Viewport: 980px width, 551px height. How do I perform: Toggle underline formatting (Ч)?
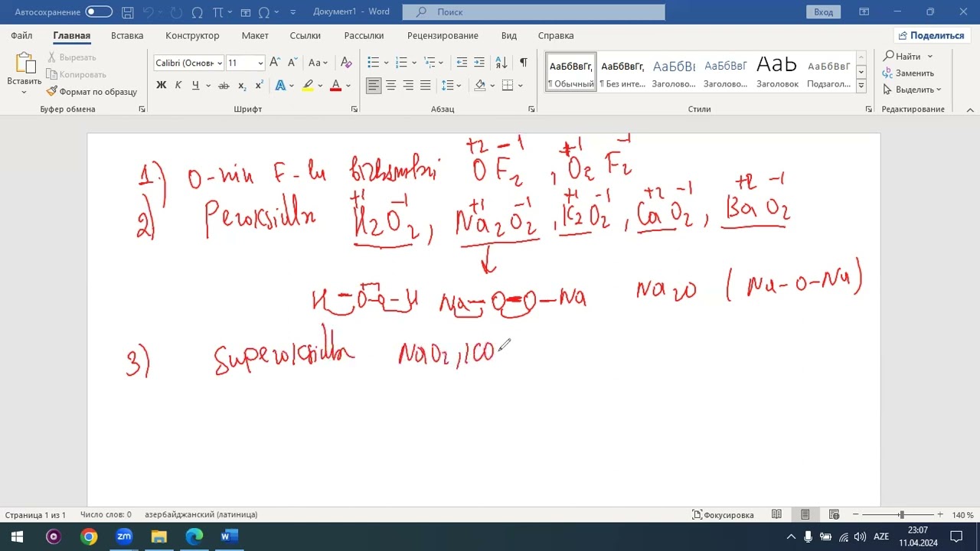click(x=196, y=85)
